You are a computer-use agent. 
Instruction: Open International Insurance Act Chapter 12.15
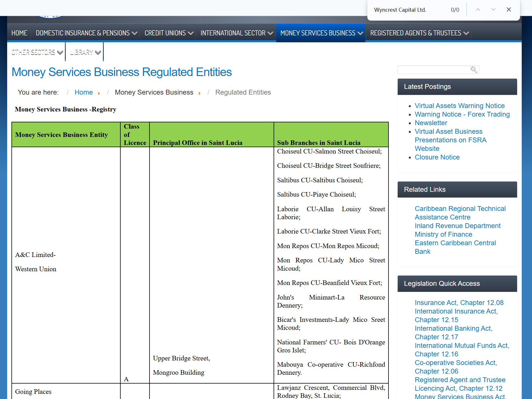pyautogui.click(x=456, y=316)
